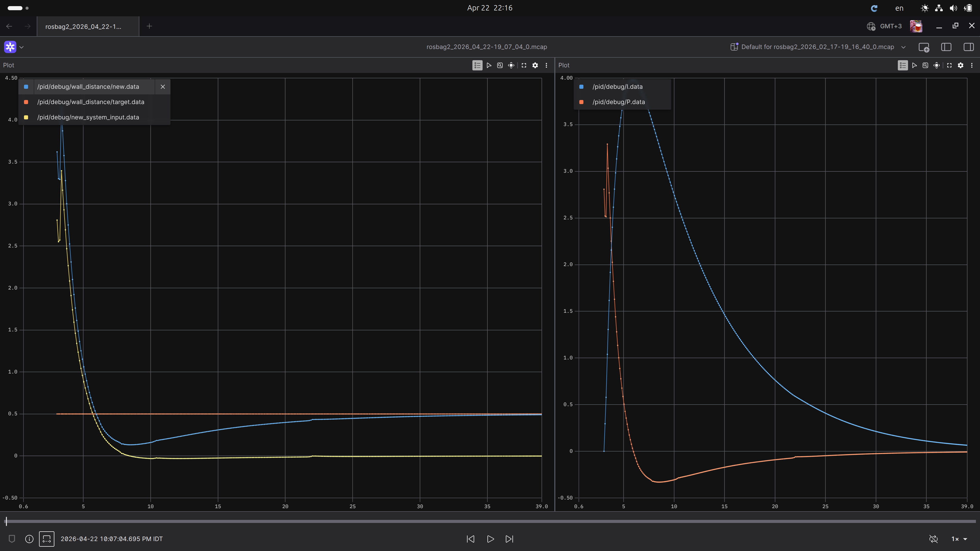The width and height of the screenshot is (980, 551).
Task: Expand the Foxglove logo chevron menu
Action: coord(22,47)
